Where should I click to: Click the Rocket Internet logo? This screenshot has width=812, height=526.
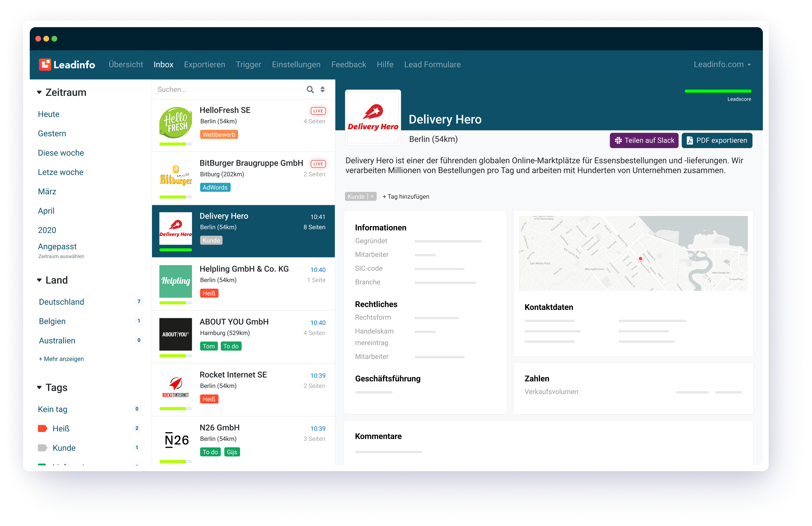click(175, 387)
